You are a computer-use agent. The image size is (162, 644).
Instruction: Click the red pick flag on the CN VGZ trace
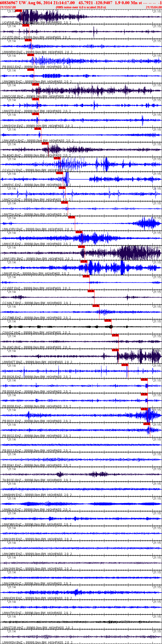pyautogui.click(x=108, y=320)
